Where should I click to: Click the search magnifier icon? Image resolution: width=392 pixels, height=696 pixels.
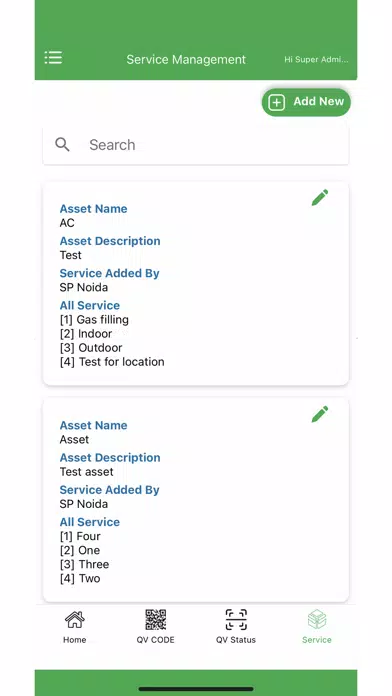tap(62, 144)
